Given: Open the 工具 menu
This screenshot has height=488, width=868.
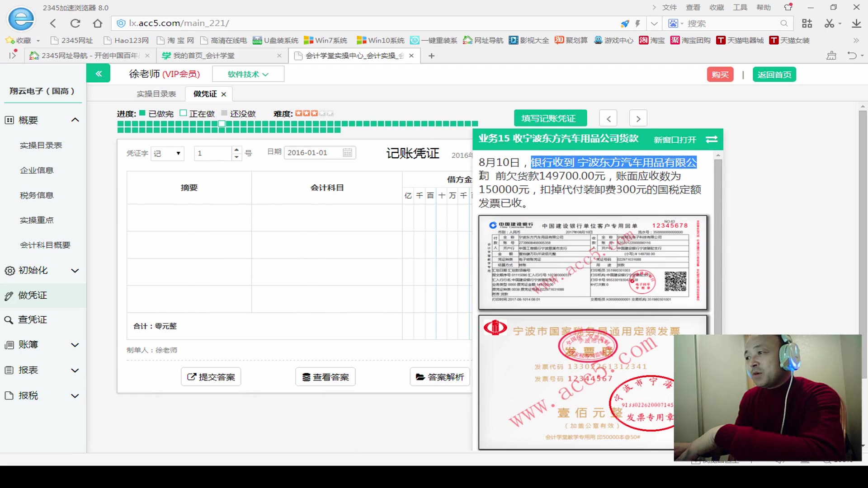Looking at the screenshot, I should point(740,7).
